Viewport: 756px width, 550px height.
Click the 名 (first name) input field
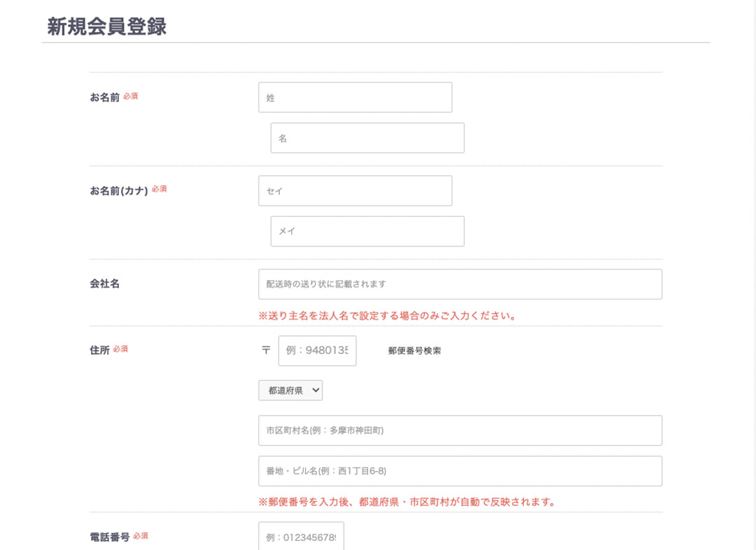[367, 138]
